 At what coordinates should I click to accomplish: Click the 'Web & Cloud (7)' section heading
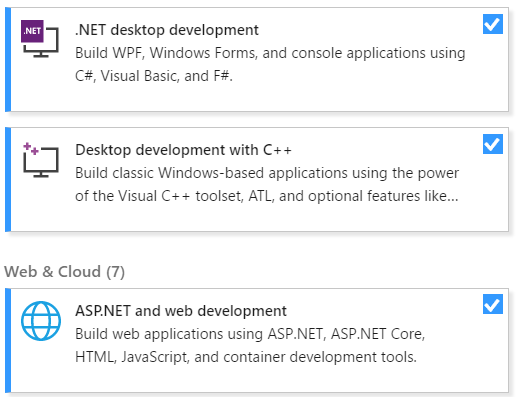64,272
